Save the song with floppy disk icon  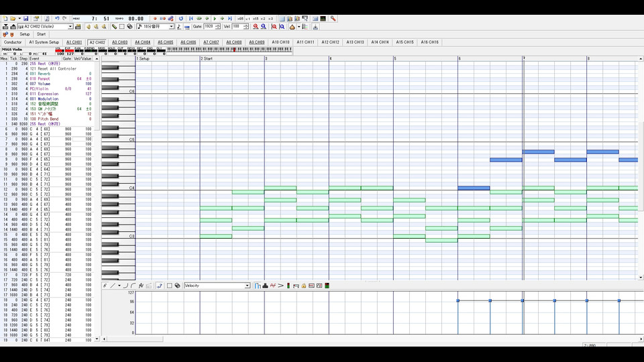pos(26,19)
